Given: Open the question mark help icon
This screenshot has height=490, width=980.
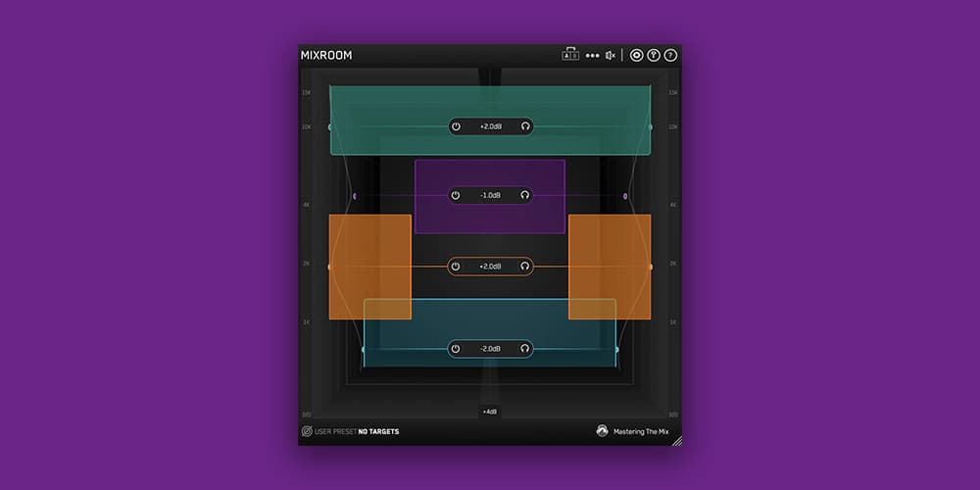Looking at the screenshot, I should pos(670,56).
